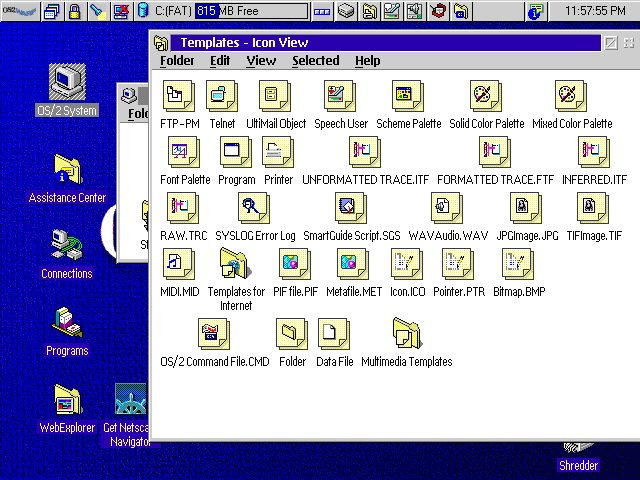Click the information bubble icon in WarpCenter
The width and height of the screenshot is (640, 480).
(536, 11)
